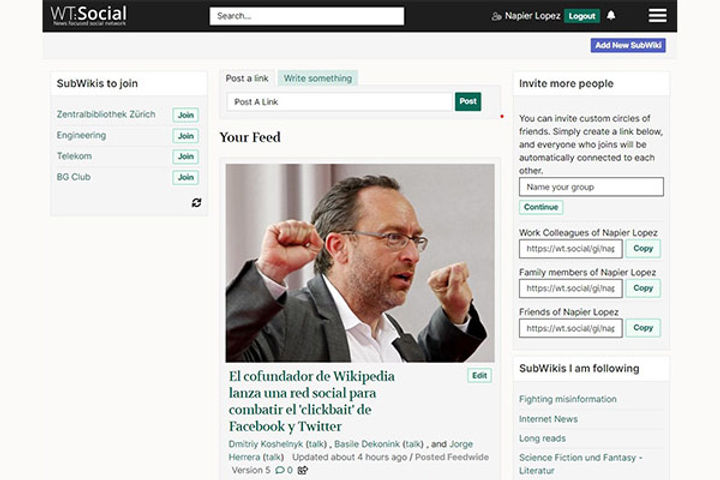Open the Fighting misinformation SubWiki link
Viewport: 720px width, 480px height.
tap(567, 399)
